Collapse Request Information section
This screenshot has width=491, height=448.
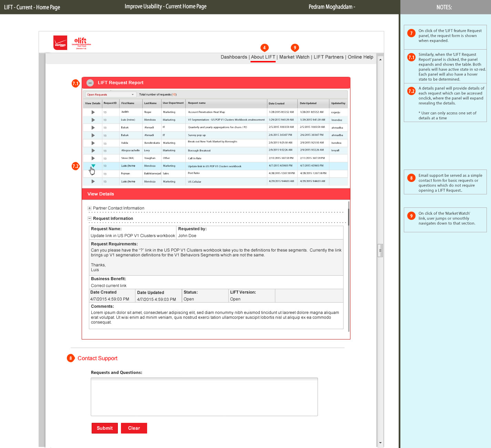[x=90, y=218]
